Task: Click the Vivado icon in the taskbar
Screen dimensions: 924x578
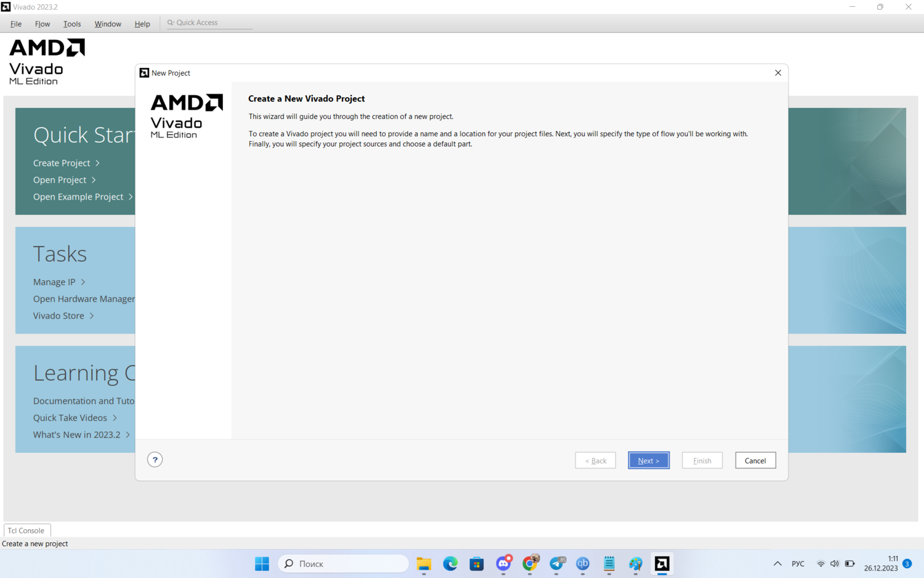Action: [662, 564]
